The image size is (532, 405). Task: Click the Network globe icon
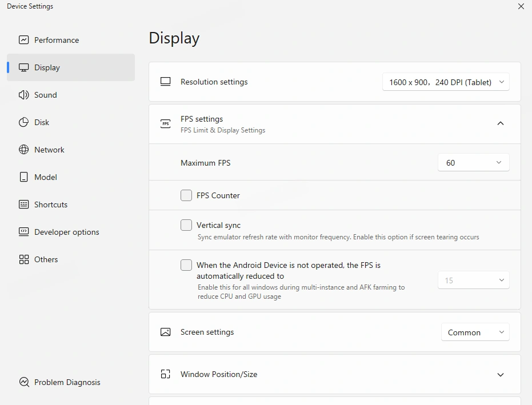click(x=23, y=150)
